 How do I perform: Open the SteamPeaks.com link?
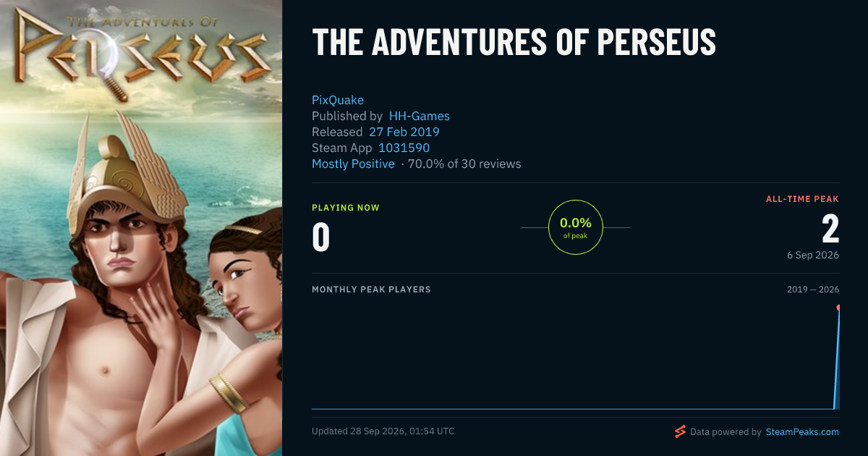[801, 431]
